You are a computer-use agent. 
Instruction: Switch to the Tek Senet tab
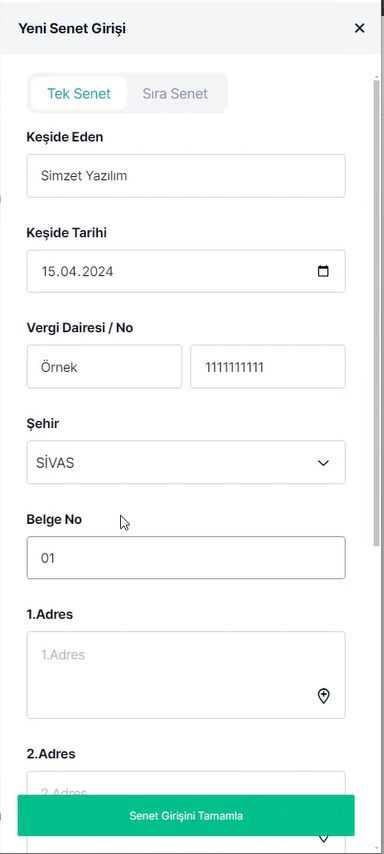(79, 94)
